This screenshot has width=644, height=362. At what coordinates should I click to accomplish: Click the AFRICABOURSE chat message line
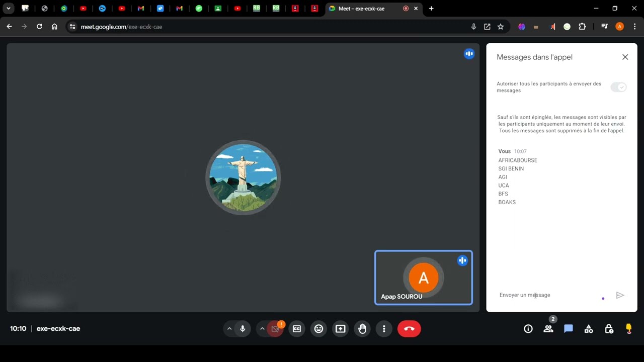518,160
